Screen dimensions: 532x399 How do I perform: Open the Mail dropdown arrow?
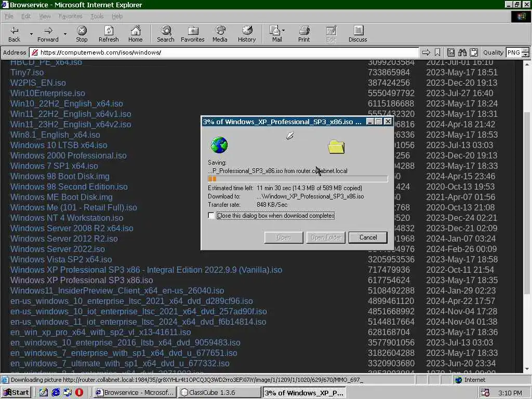click(283, 31)
